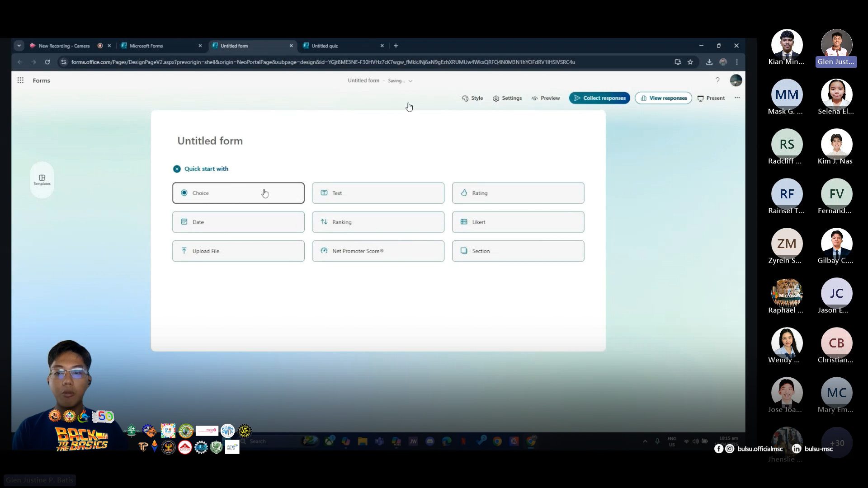
Task: Close the Quick start with panel
Action: pyautogui.click(x=177, y=169)
